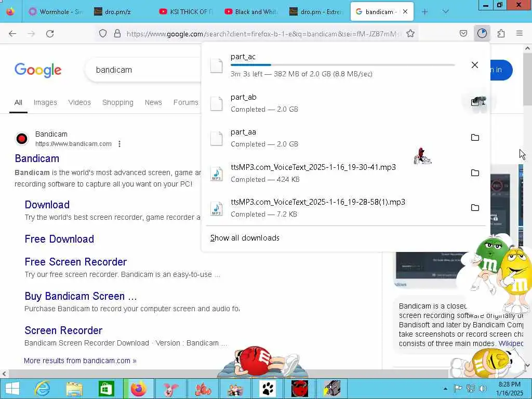Viewport: 532px width, 399px height.
Task: Select the Images search tab
Action: [45, 102]
